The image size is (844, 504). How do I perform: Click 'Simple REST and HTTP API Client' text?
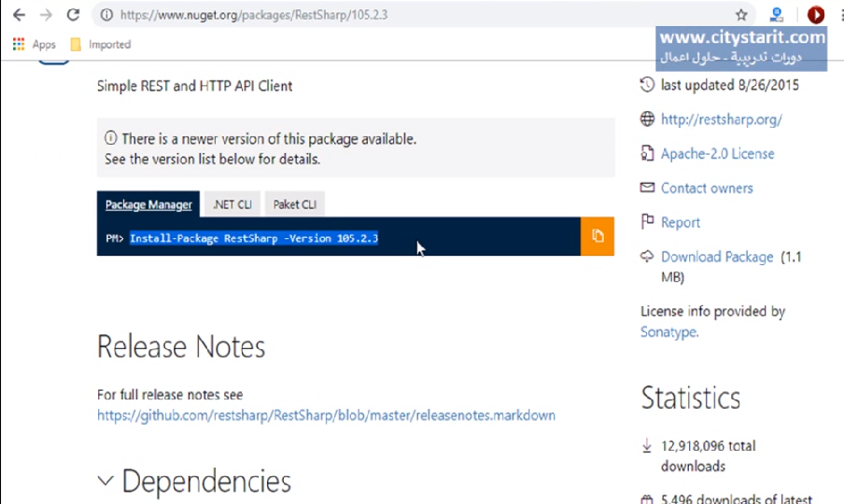point(194,86)
